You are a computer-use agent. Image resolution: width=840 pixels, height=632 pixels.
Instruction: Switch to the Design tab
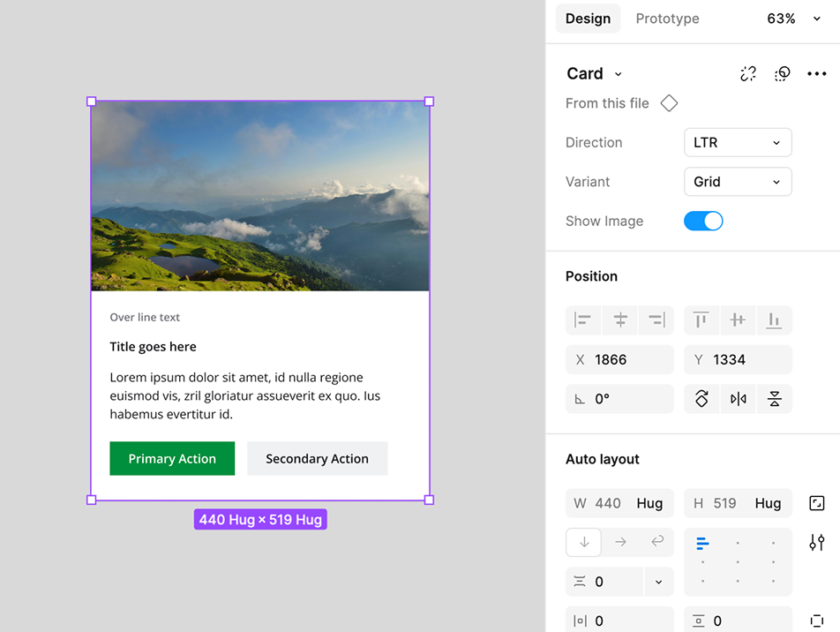pos(588,19)
